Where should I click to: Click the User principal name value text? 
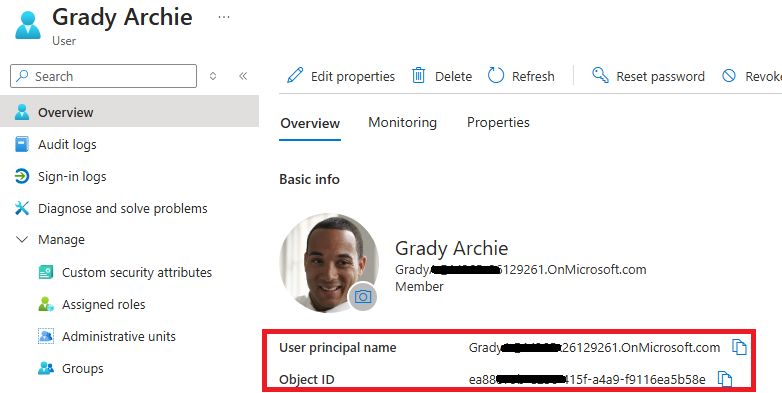(594, 348)
